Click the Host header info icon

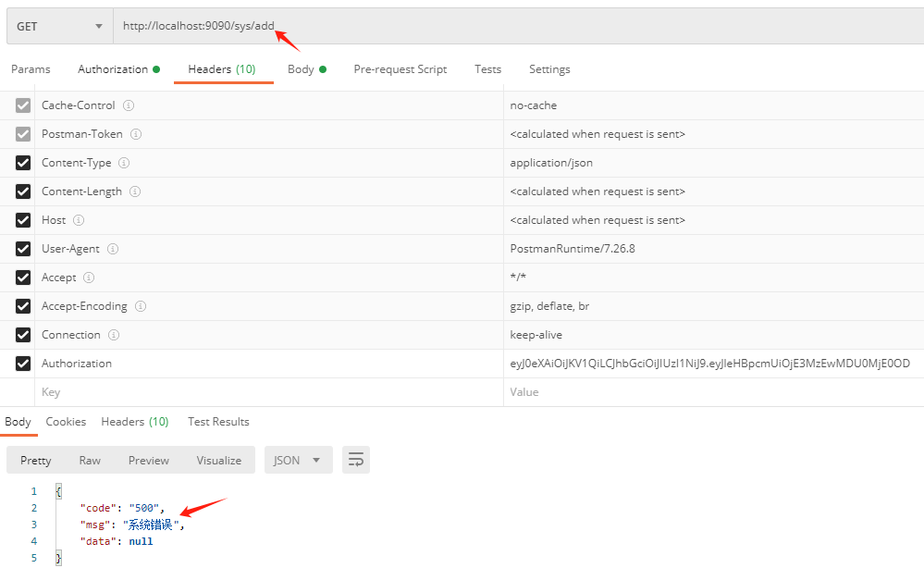click(x=79, y=220)
